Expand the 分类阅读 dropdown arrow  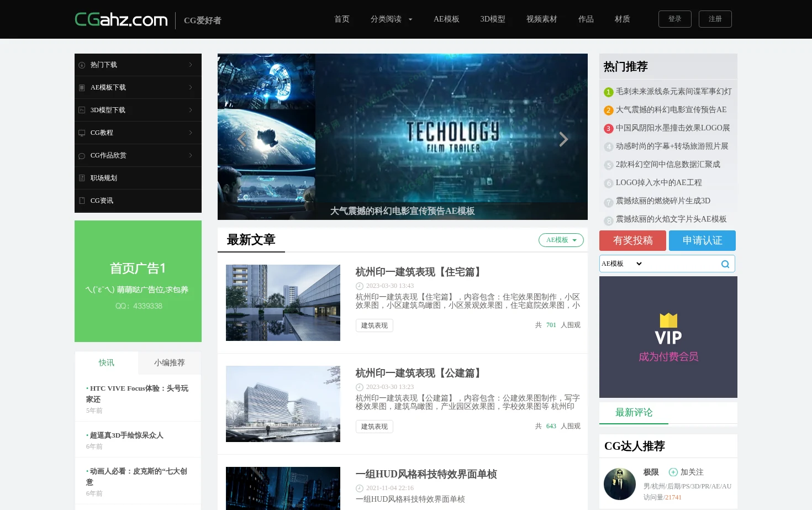pos(410,19)
